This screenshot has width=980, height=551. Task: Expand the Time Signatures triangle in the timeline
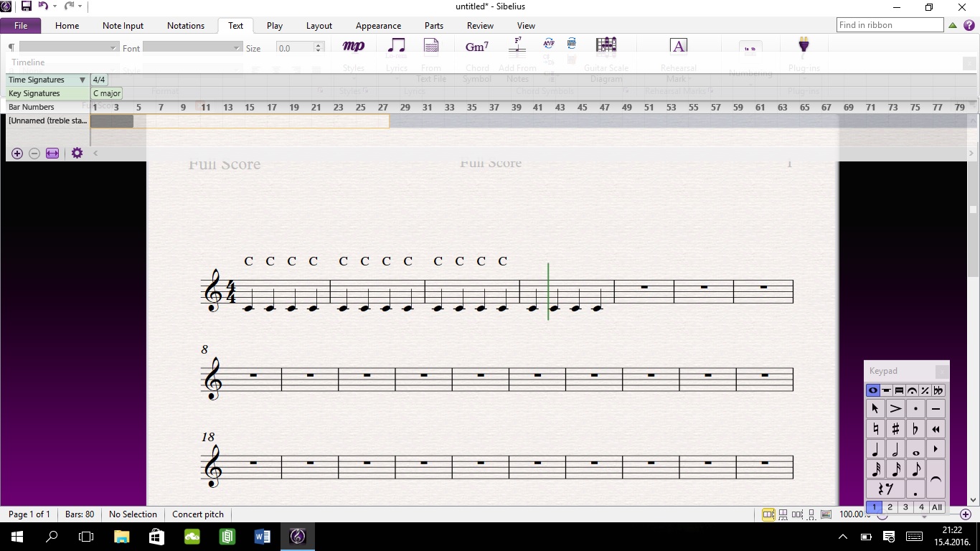pos(83,80)
